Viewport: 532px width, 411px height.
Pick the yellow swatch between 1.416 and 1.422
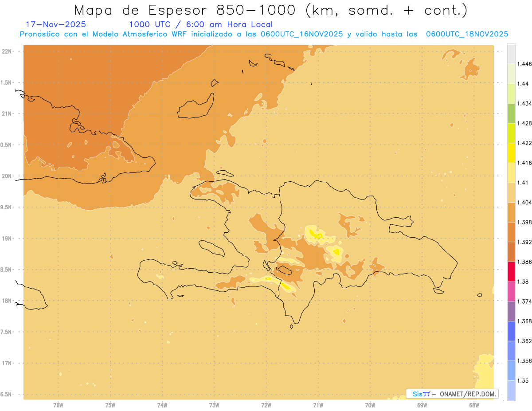point(511,153)
